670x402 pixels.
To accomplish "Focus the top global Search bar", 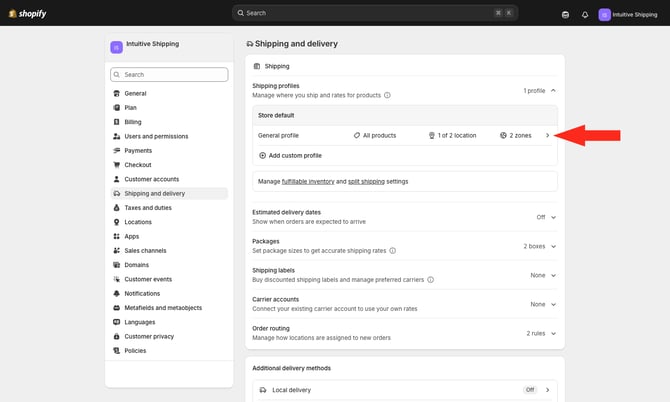I will 375,13.
